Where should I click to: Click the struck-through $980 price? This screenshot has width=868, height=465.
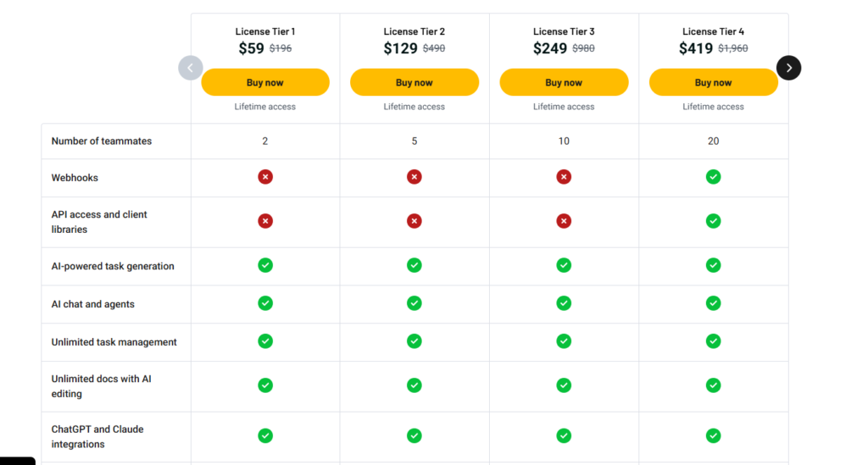583,48
